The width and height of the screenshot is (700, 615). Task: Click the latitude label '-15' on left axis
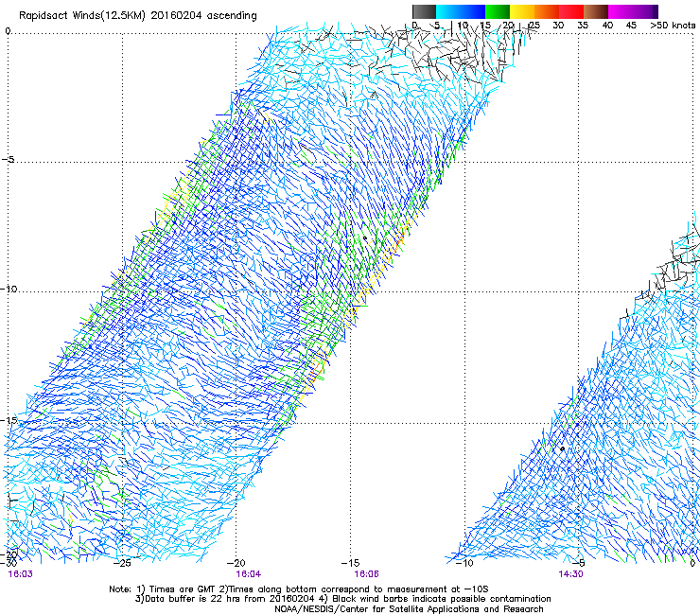click(x=9, y=420)
